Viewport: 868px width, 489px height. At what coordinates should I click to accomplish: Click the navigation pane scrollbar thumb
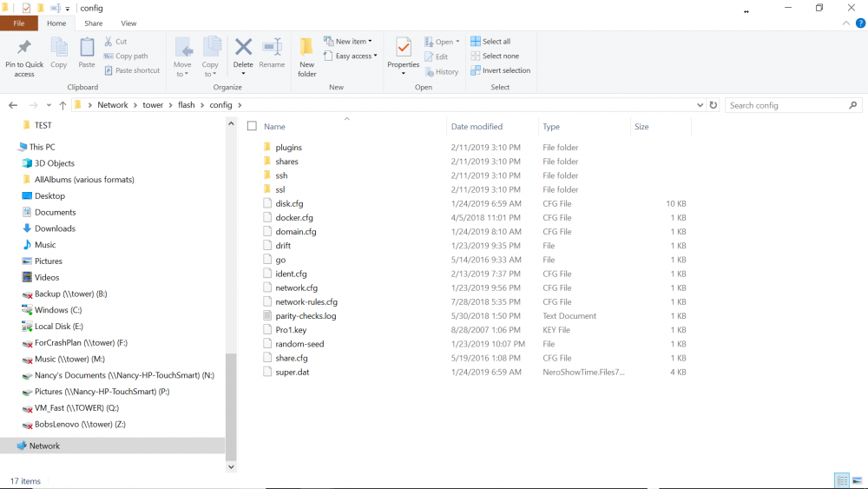point(231,407)
